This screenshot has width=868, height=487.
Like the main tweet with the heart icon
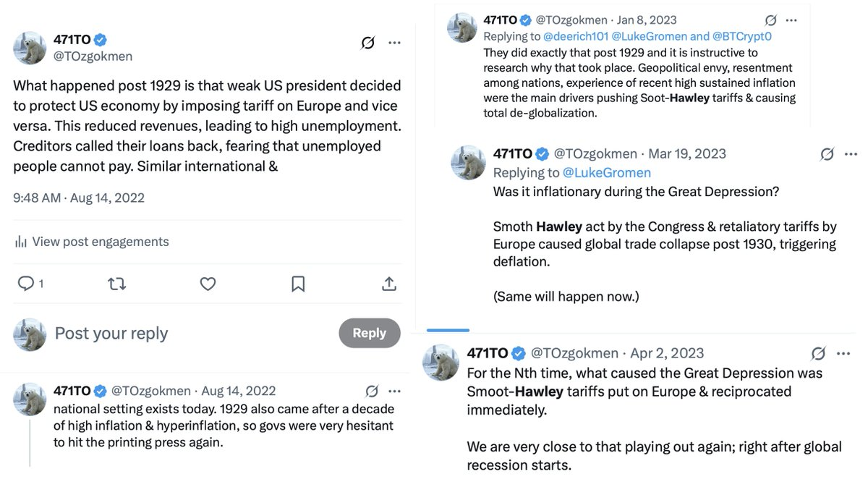click(x=208, y=284)
